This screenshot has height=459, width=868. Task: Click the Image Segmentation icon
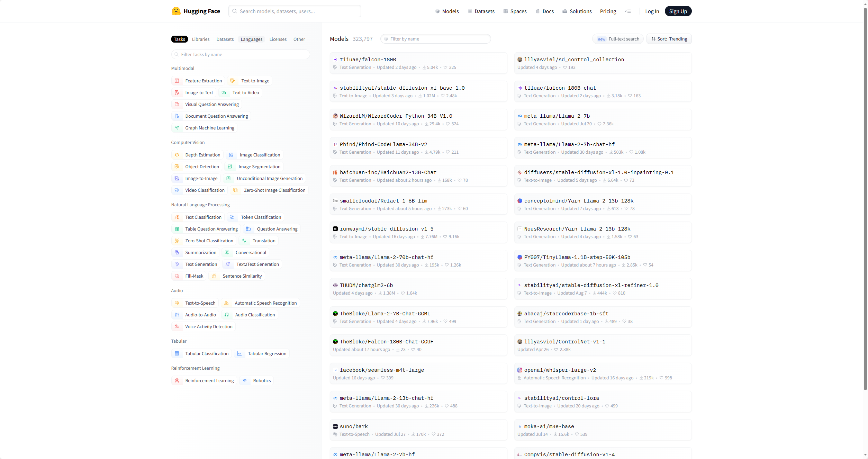pos(230,166)
